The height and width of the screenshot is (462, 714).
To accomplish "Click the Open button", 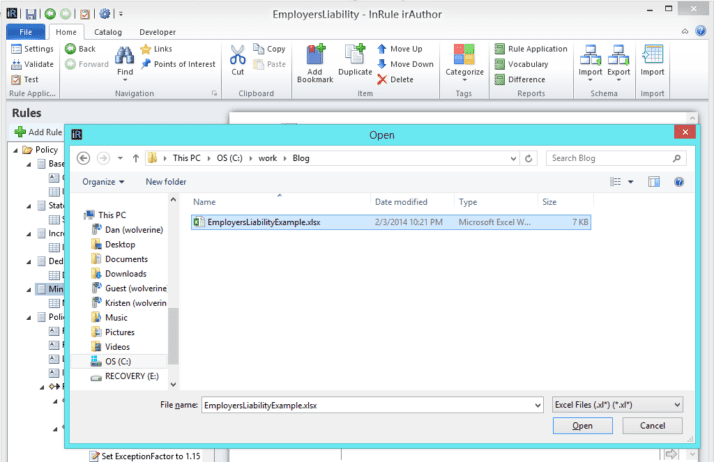I will click(x=582, y=426).
